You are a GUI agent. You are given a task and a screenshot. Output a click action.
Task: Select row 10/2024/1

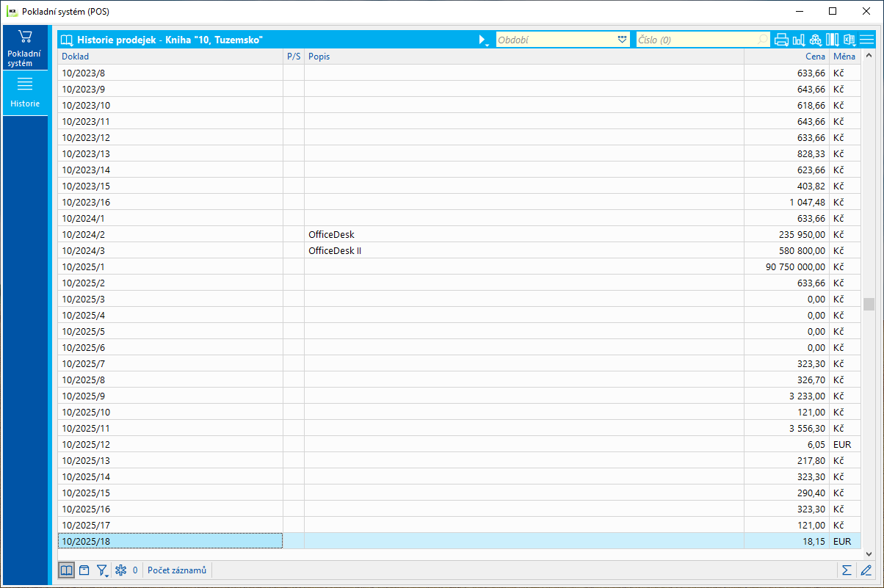(x=459, y=218)
